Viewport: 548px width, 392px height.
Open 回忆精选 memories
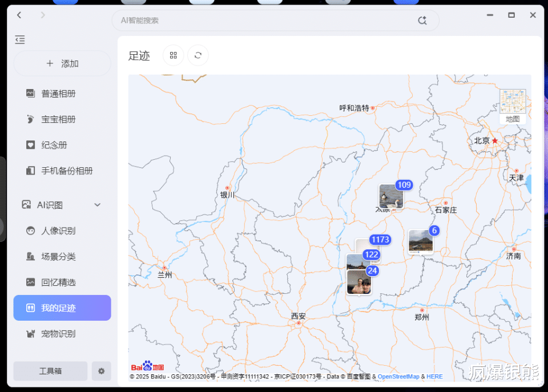[x=62, y=282]
